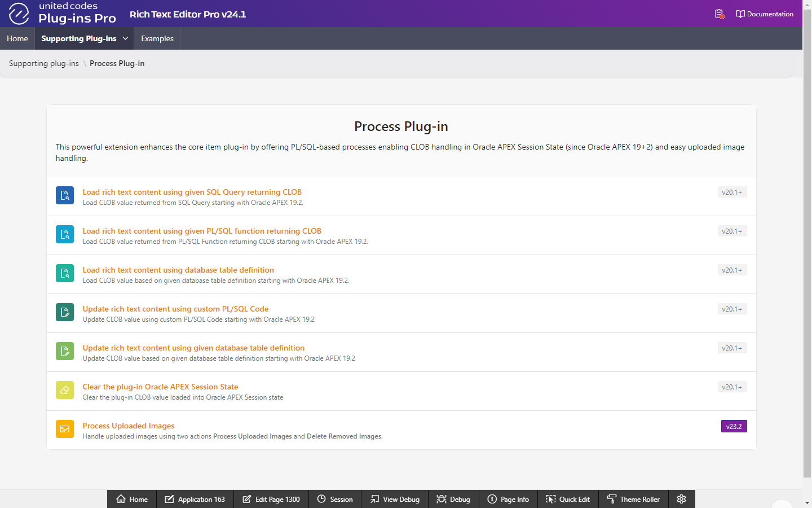The image size is (812, 508).
Task: Click the Edit Page 1300 pencil icon
Action: coord(246,499)
